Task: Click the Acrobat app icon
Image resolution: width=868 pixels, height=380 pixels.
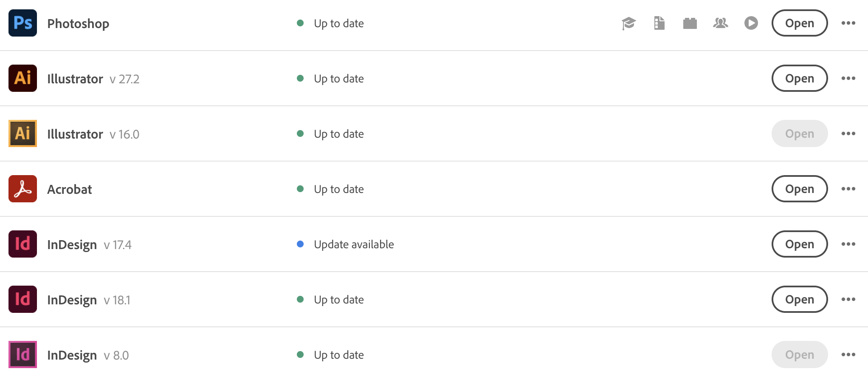Action: 23,189
